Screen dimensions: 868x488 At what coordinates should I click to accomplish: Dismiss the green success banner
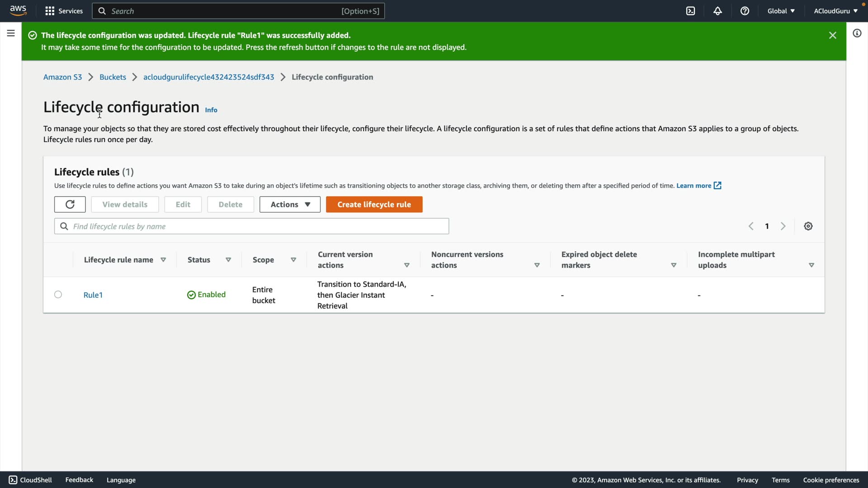tap(832, 35)
